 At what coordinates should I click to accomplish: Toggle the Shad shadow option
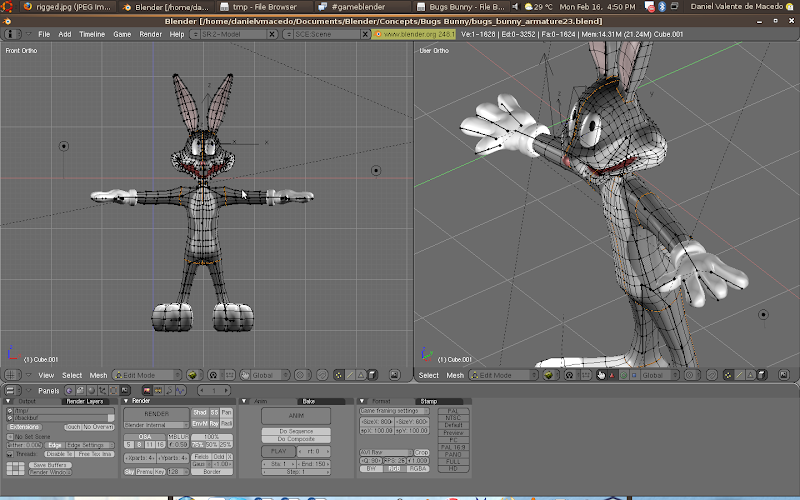(x=200, y=412)
